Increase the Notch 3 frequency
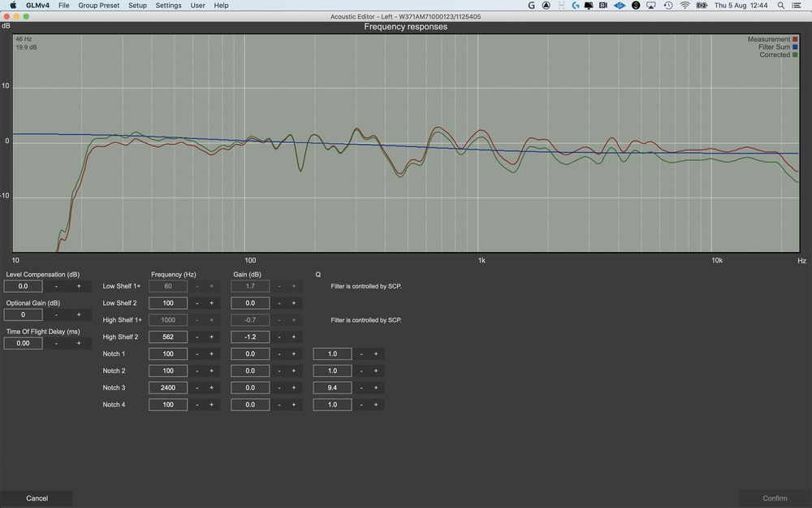 pyautogui.click(x=211, y=388)
